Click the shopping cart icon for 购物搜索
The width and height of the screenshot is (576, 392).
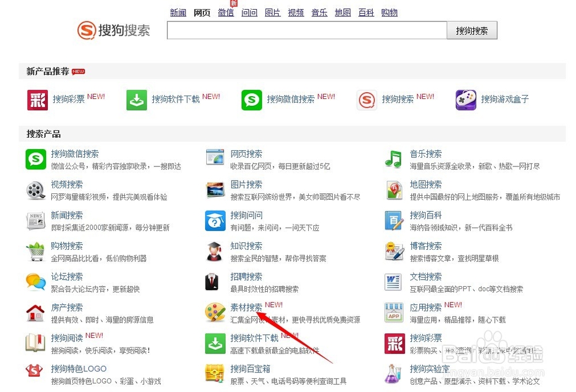click(x=36, y=252)
